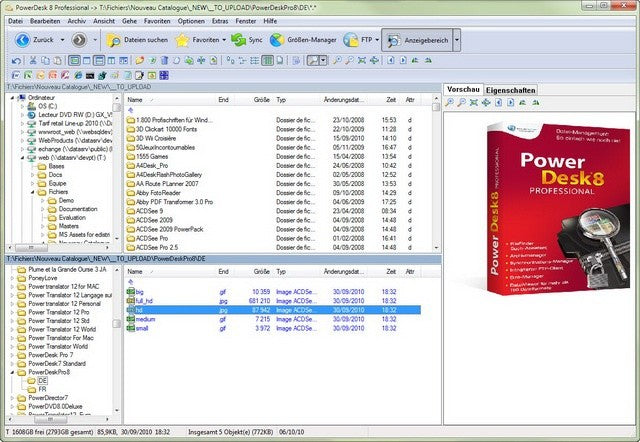Select the full_hd jpg file

[144, 301]
